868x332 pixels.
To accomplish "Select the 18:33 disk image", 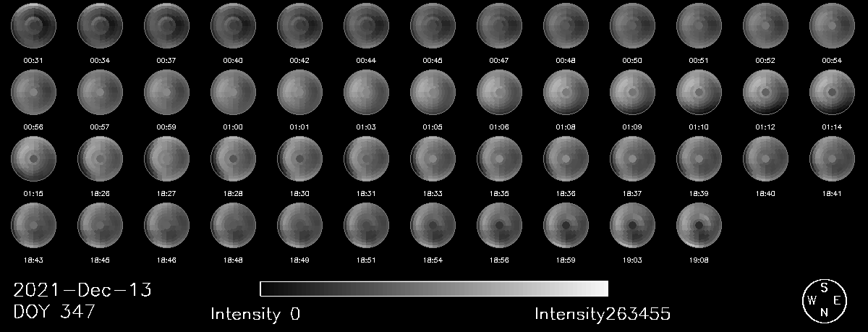I will point(433,158).
